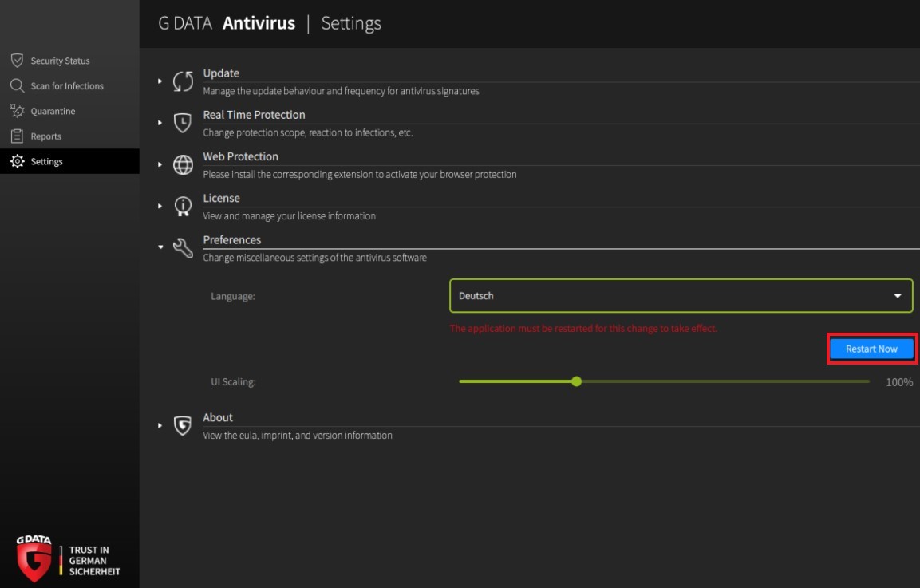Click the Restart Now button
The image size is (920, 588).
871,349
